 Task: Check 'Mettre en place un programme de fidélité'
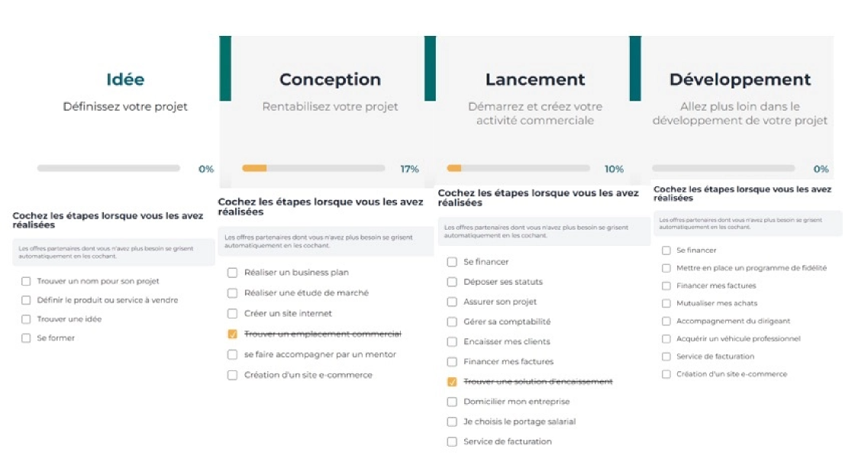click(666, 268)
